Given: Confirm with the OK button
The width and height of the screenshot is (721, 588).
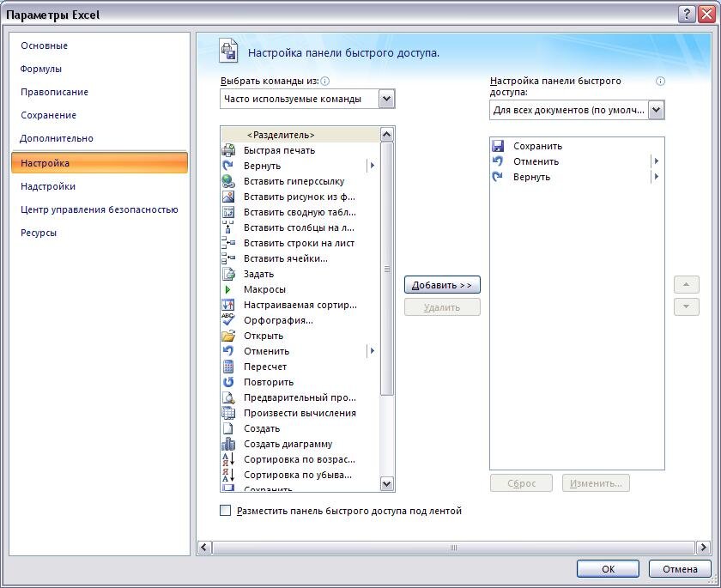Looking at the screenshot, I should 608,569.
